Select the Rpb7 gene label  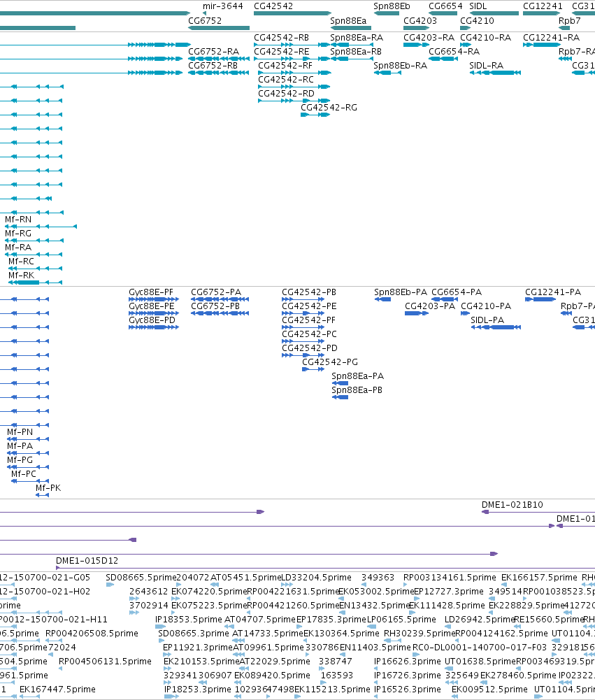[x=570, y=20]
